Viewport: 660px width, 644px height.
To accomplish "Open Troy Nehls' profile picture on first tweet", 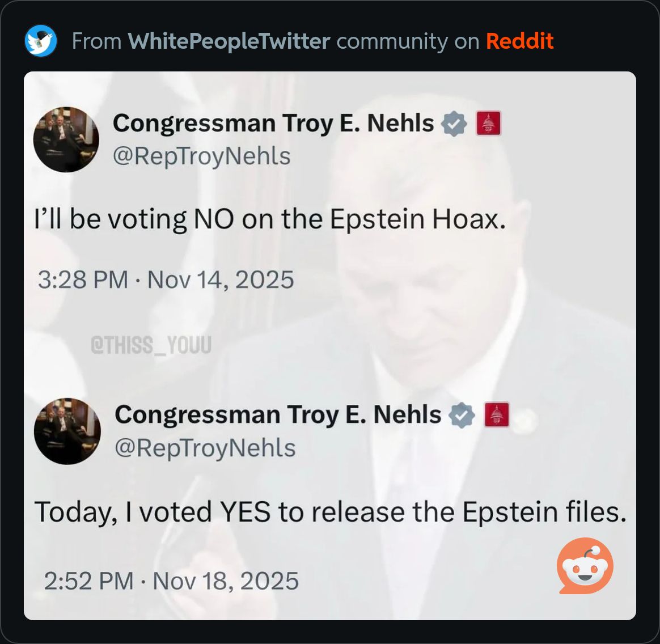I will point(66,139).
